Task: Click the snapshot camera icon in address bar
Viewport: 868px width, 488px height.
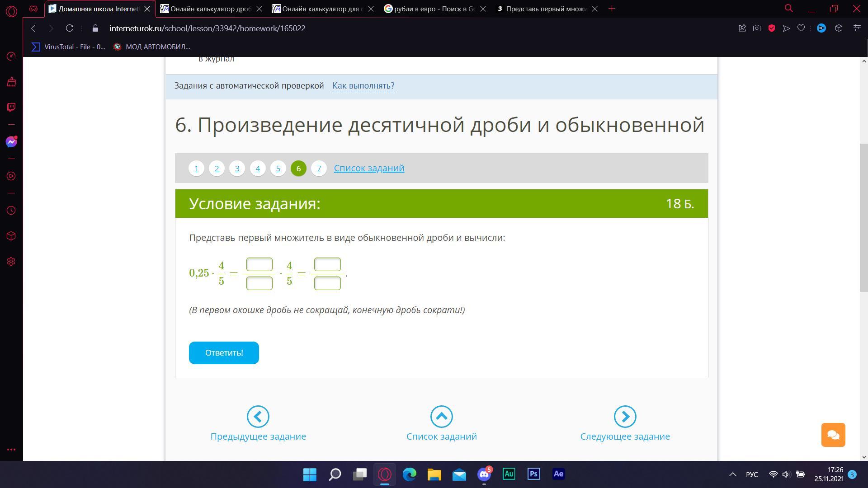Action: [757, 28]
